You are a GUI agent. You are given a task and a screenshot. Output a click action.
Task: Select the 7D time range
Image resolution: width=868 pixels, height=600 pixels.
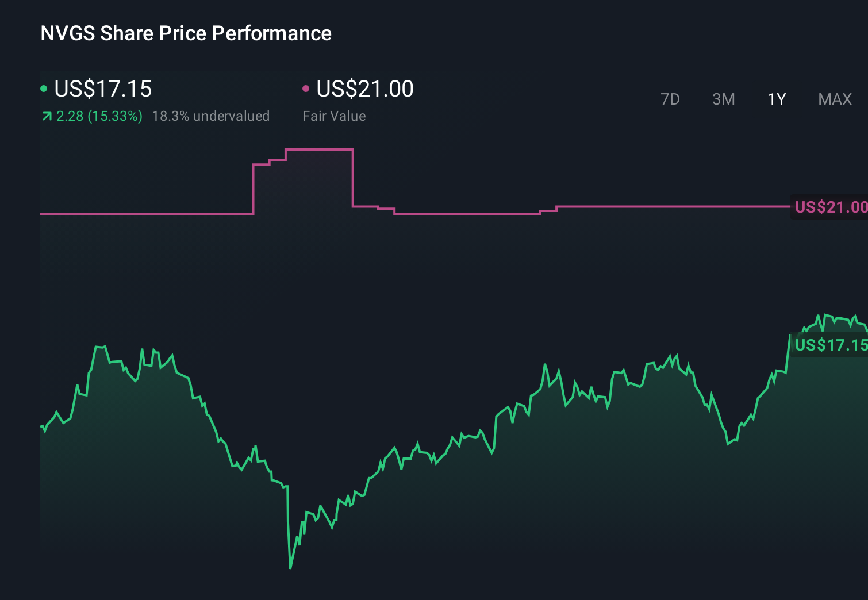pyautogui.click(x=670, y=99)
